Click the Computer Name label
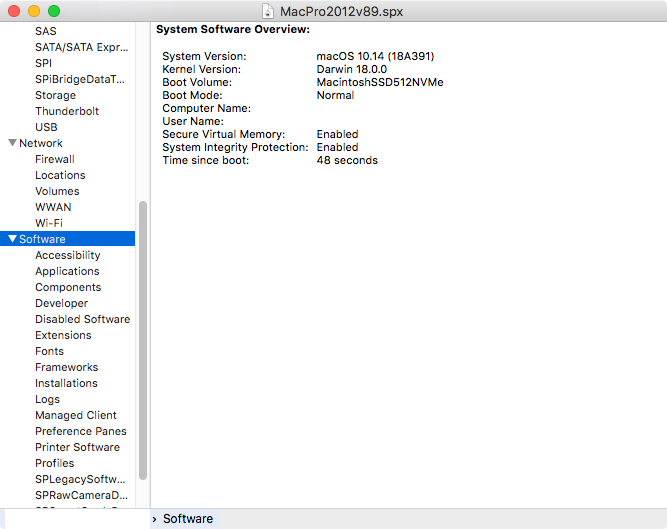This screenshot has height=529, width=667. click(x=206, y=108)
